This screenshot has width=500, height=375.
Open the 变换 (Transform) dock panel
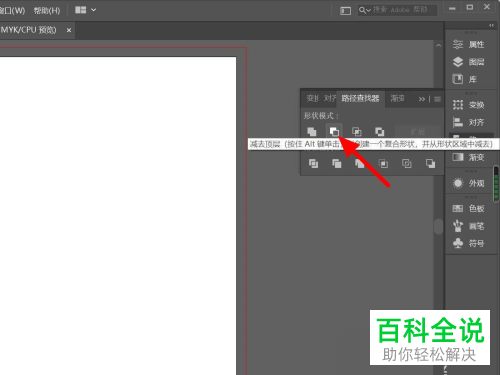(x=469, y=105)
